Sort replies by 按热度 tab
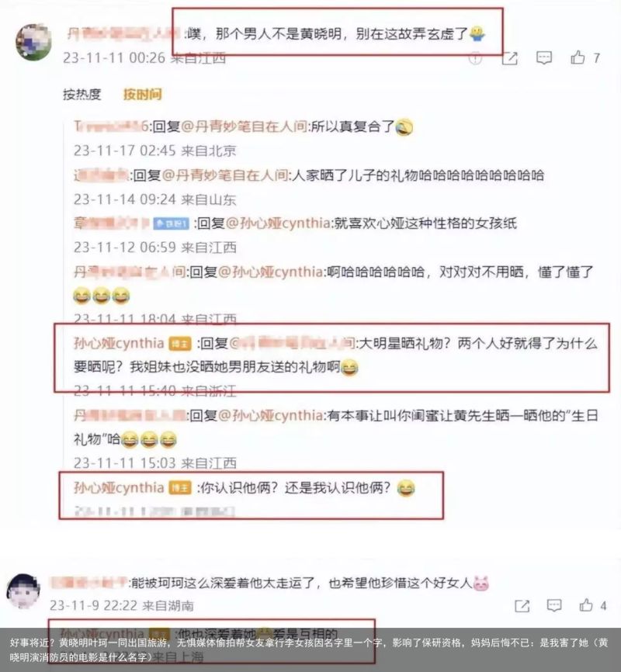621x672 pixels. click(82, 94)
